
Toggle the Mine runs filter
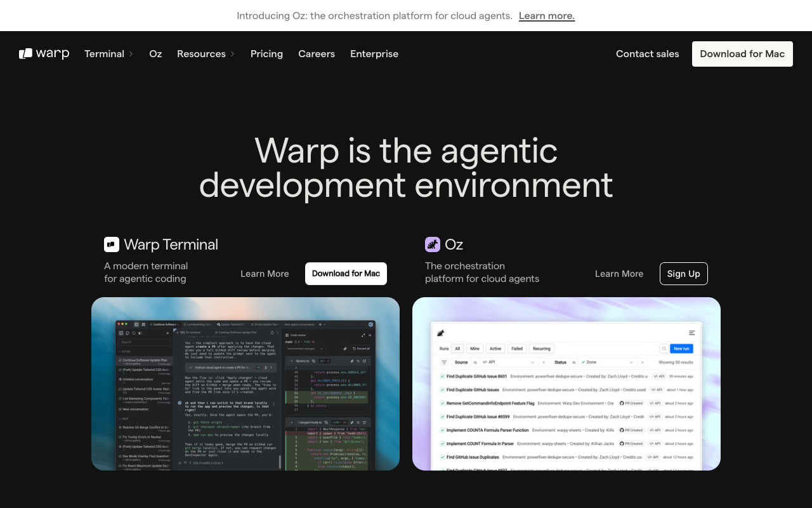point(475,349)
